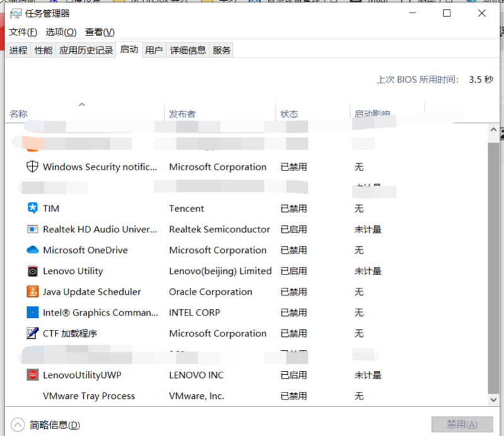Click the VMware, Inc. publisher cell

point(196,396)
